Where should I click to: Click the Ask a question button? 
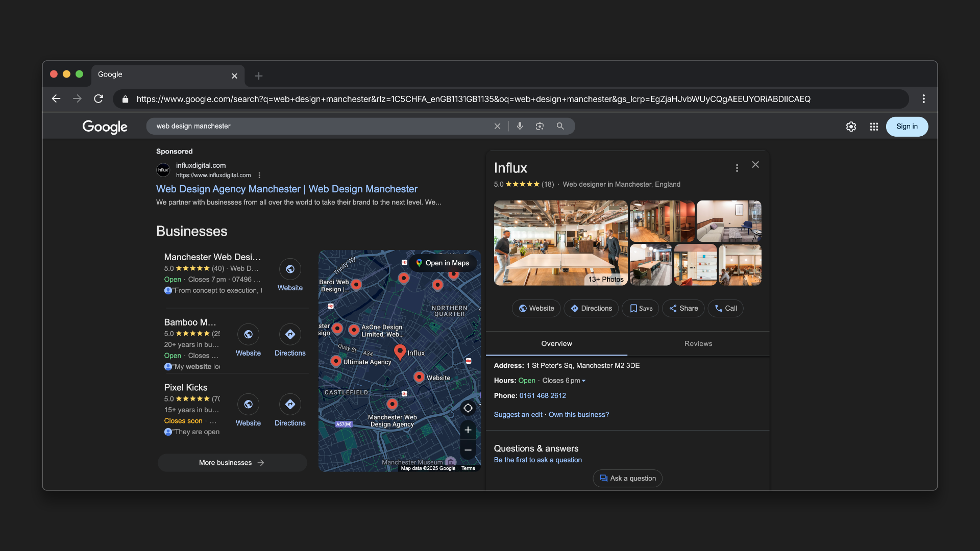coord(627,479)
